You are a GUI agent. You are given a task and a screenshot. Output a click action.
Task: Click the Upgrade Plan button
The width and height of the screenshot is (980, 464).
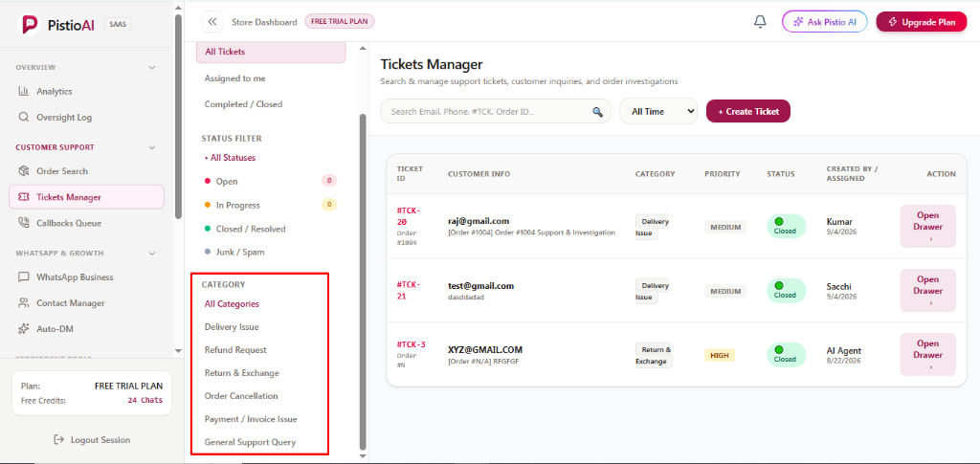922,22
